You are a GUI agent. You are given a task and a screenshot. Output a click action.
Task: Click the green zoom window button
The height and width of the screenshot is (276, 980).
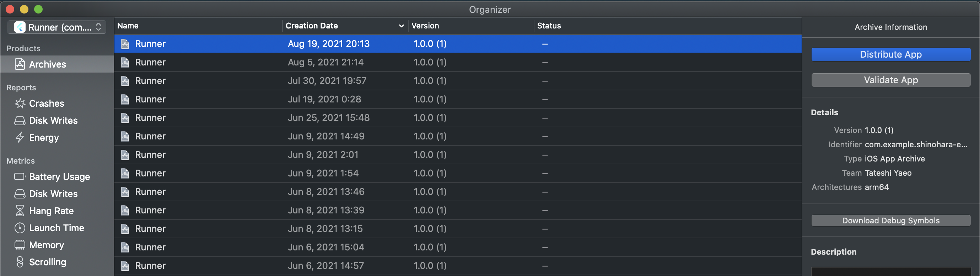coord(38,9)
